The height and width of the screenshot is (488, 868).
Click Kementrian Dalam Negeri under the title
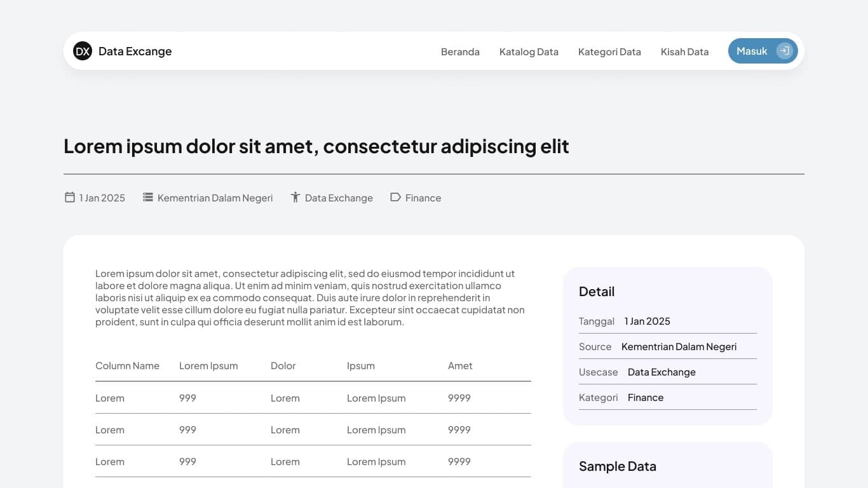215,198
